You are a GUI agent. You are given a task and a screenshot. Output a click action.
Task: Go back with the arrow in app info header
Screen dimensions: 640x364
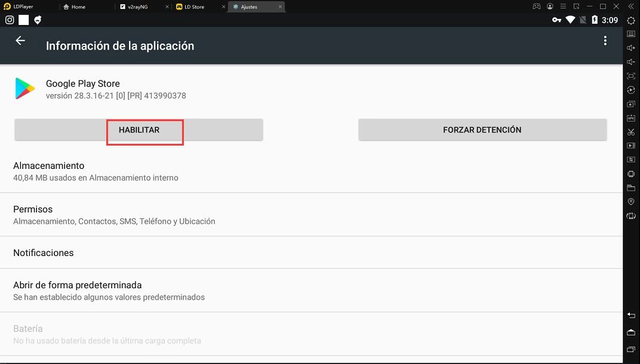pyautogui.click(x=20, y=41)
